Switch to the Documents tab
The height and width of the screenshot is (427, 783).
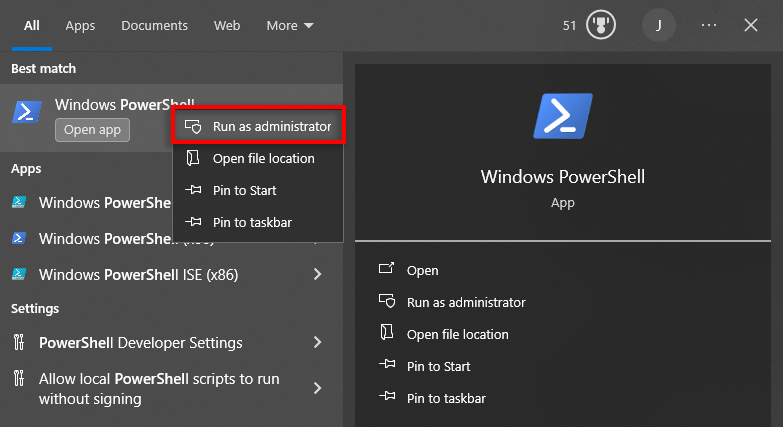click(x=154, y=25)
